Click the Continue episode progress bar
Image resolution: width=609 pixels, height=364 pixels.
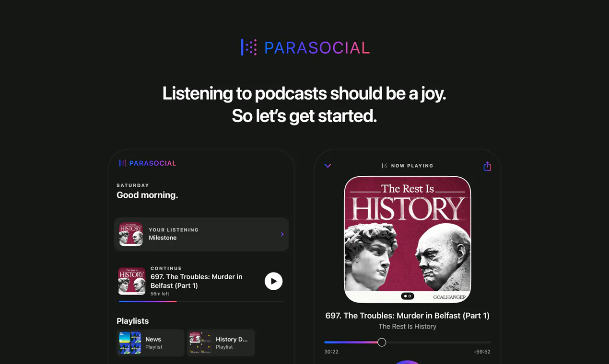[201, 301]
